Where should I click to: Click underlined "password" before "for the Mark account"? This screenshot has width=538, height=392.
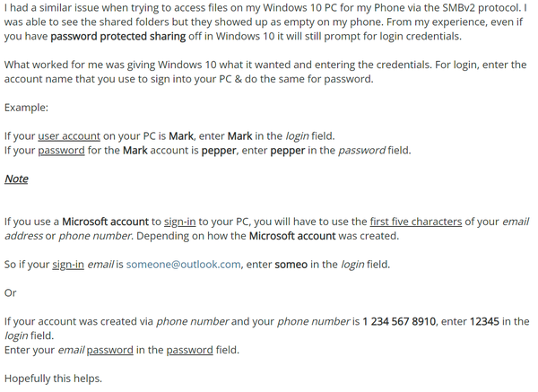61,151
